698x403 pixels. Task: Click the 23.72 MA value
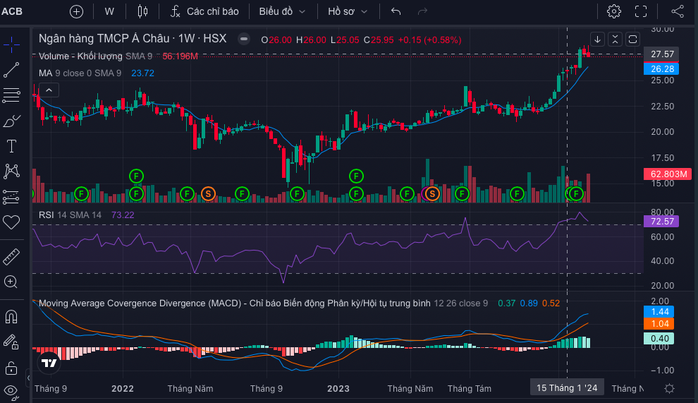142,73
